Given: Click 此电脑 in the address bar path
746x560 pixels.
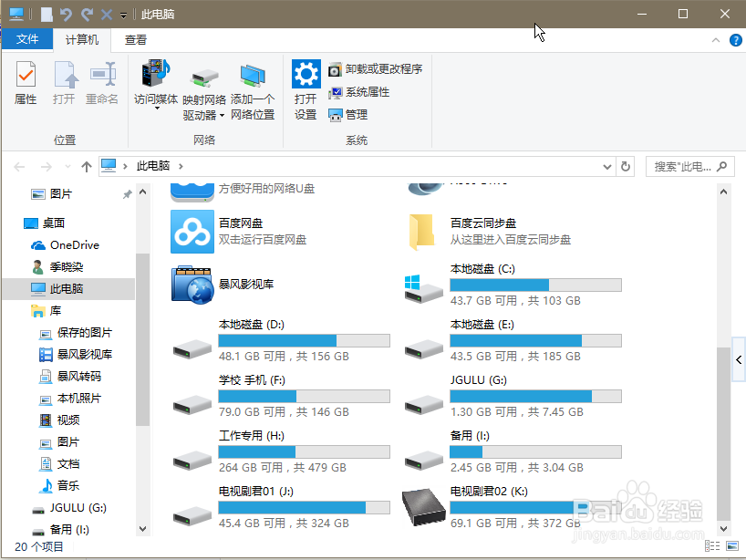Looking at the screenshot, I should tap(152, 166).
